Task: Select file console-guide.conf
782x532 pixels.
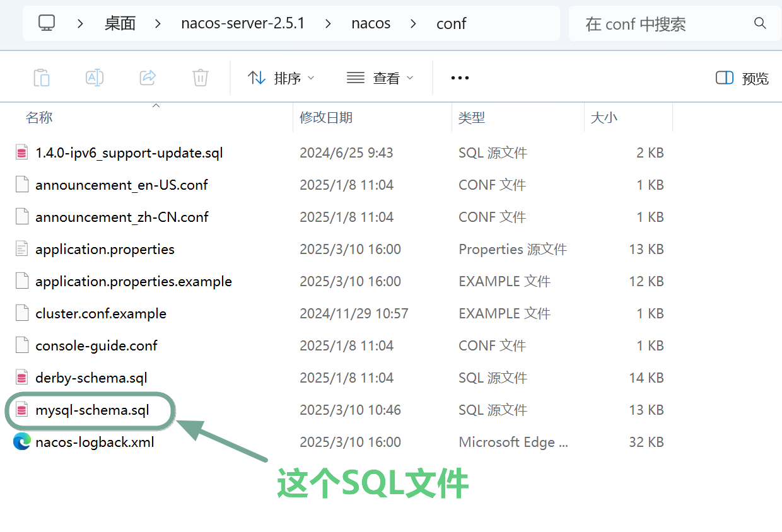Action: 96,345
